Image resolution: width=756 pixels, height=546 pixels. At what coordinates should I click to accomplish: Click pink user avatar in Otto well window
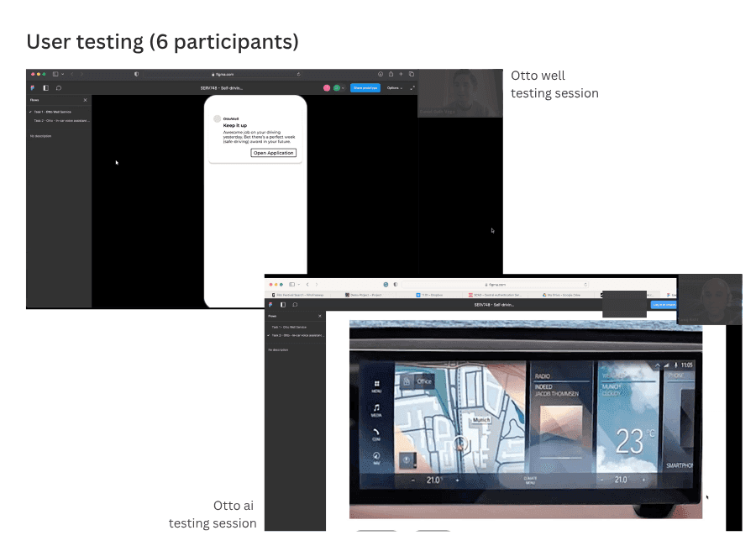point(327,88)
